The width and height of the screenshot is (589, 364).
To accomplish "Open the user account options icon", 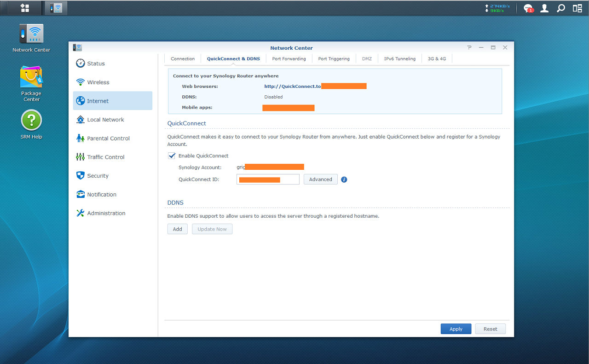I will click(x=544, y=8).
